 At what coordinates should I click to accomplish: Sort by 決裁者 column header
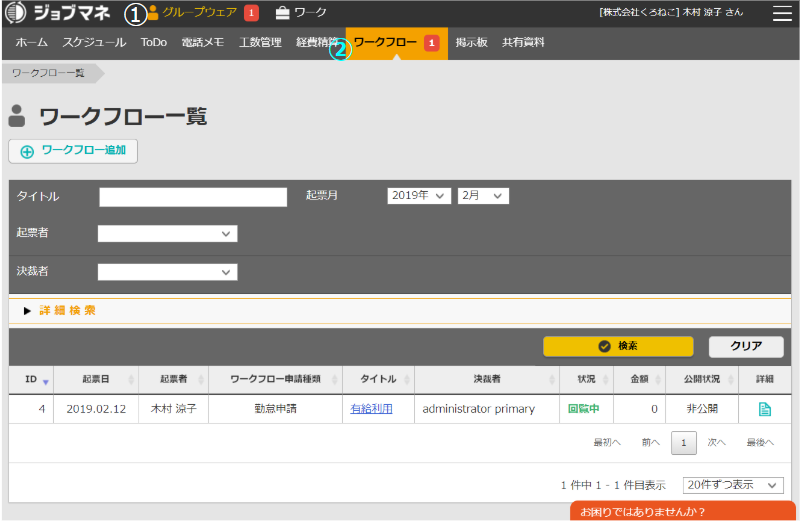coord(487,379)
